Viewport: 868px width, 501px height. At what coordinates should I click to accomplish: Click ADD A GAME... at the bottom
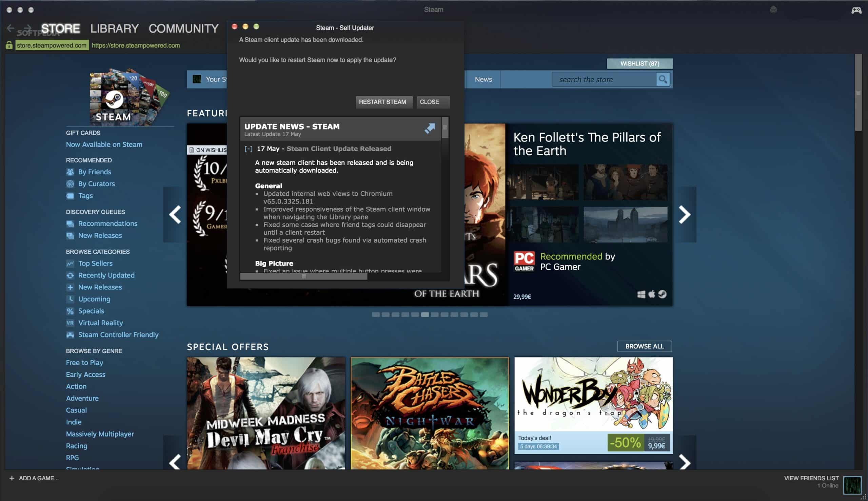tap(39, 478)
